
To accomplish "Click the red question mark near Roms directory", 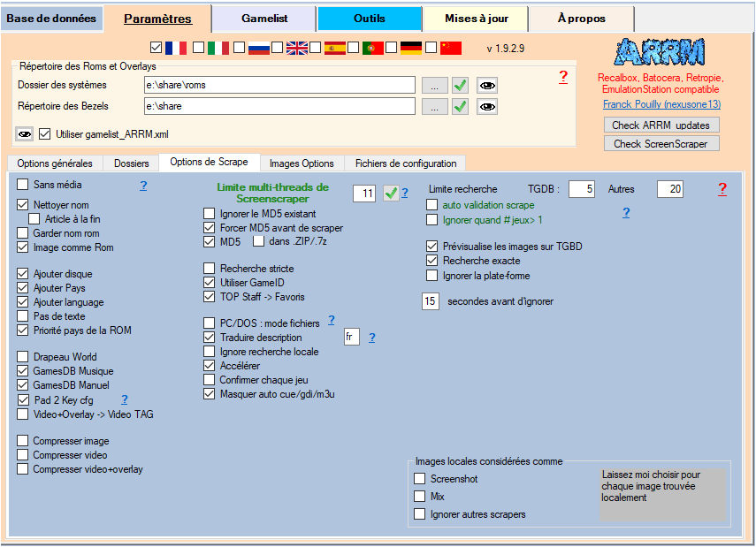I will [563, 77].
